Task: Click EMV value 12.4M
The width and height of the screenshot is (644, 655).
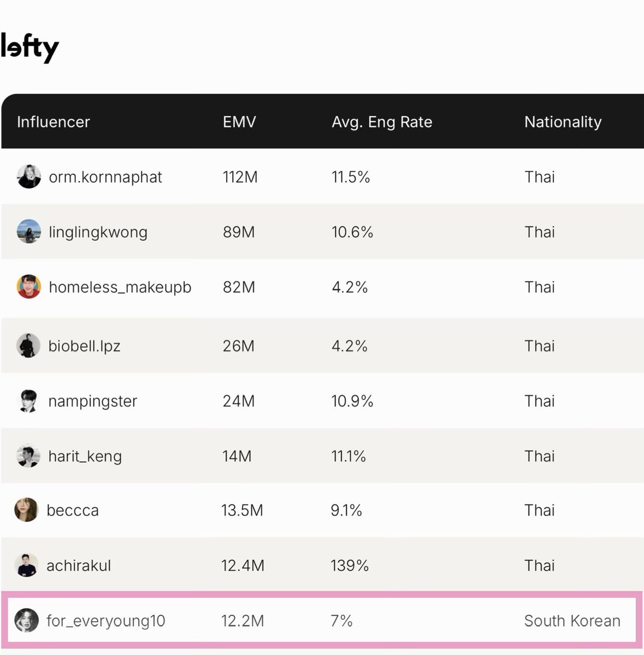Action: point(243,565)
